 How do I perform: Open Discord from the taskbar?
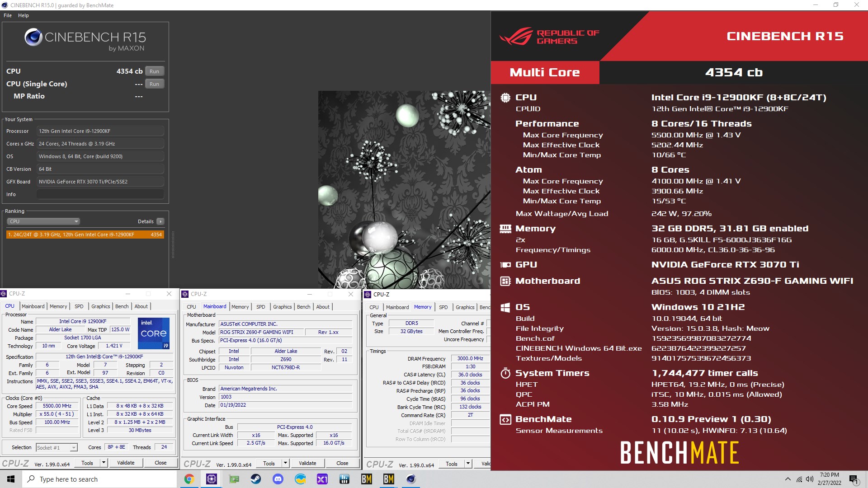278,479
